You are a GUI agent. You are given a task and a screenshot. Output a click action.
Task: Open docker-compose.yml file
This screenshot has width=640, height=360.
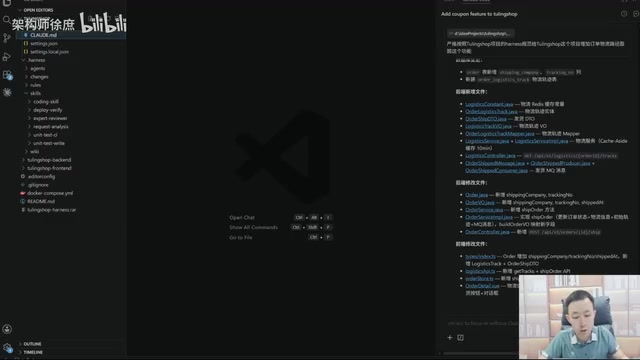click(50, 193)
